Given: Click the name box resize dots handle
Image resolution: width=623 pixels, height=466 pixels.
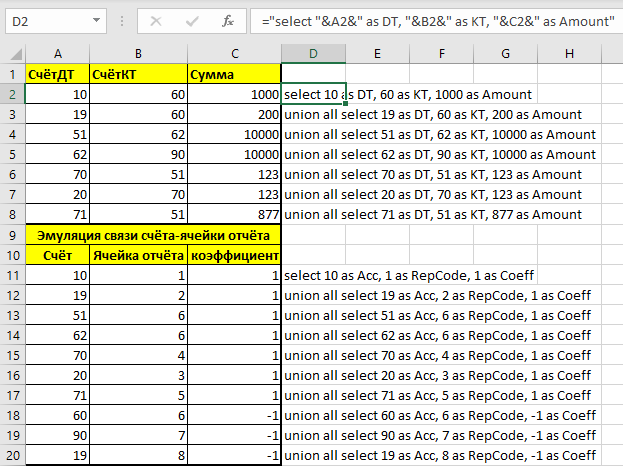Looking at the screenshot, I should tap(120, 20).
